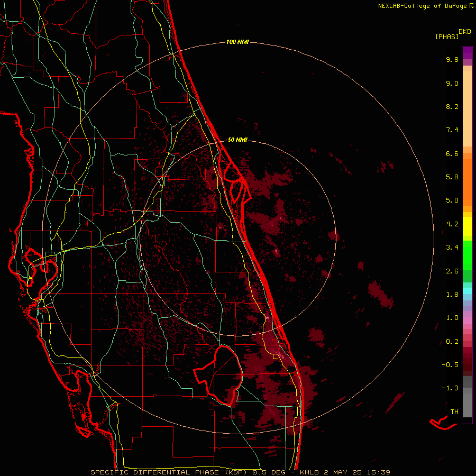The image size is (476, 476).
Task: Click the 100 NMI range ring label
Action: pyautogui.click(x=237, y=42)
